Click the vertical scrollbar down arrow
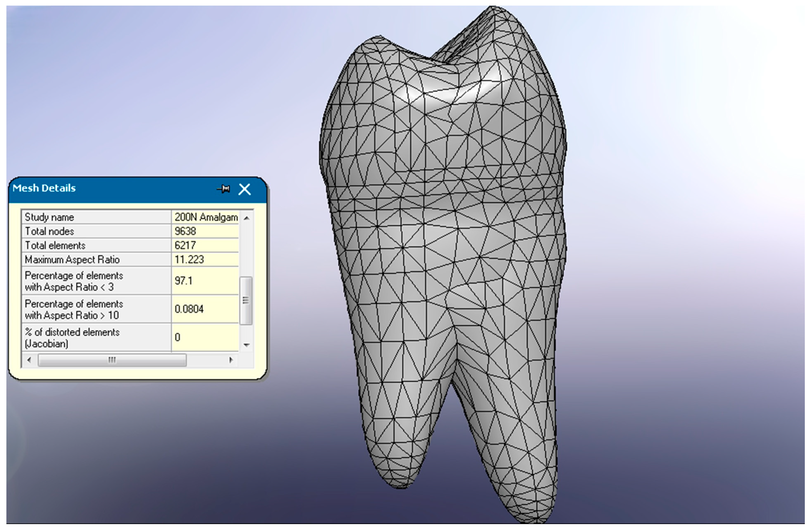 [247, 345]
